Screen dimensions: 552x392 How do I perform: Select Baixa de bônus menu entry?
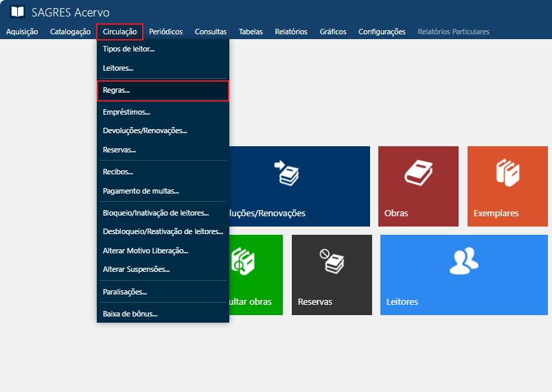(130, 314)
